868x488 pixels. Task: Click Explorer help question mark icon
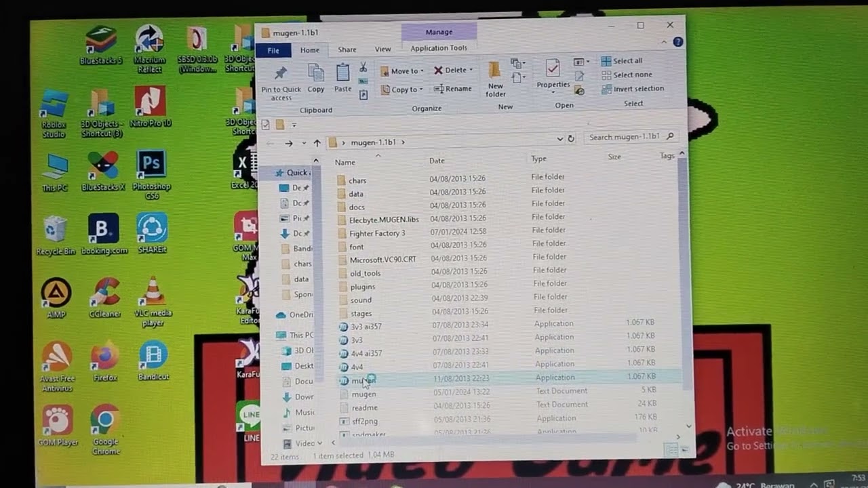pyautogui.click(x=677, y=42)
